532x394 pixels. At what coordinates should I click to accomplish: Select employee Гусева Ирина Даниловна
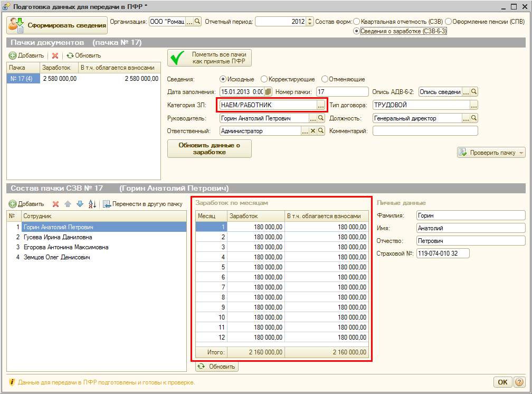(58, 237)
